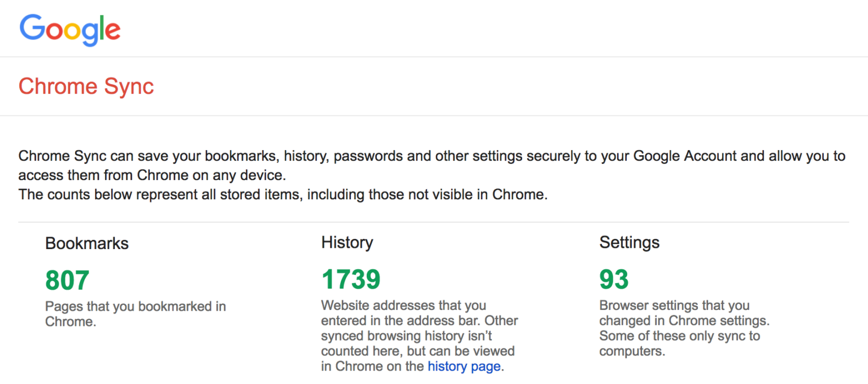Select the Bookmarks section heading

tap(86, 243)
